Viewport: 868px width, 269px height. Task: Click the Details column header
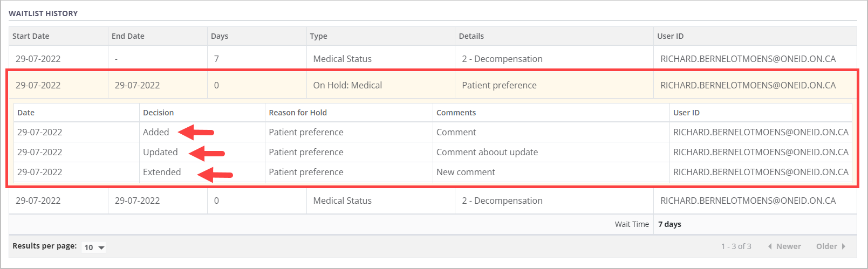coord(471,36)
